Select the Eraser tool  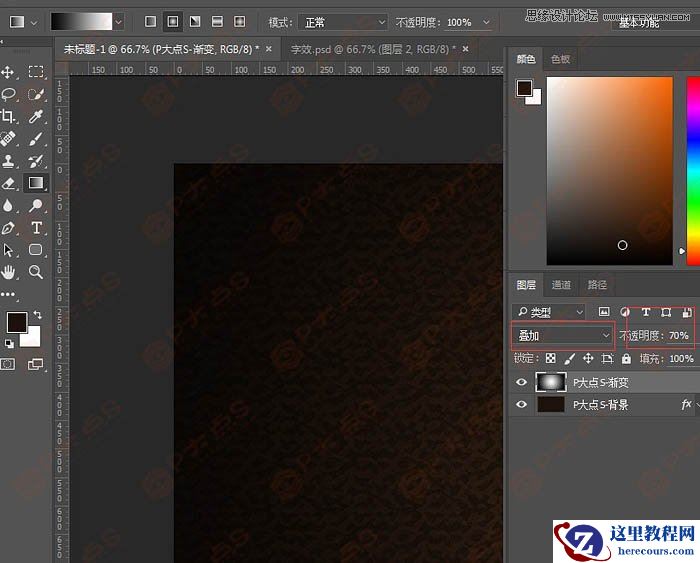coord(8,183)
